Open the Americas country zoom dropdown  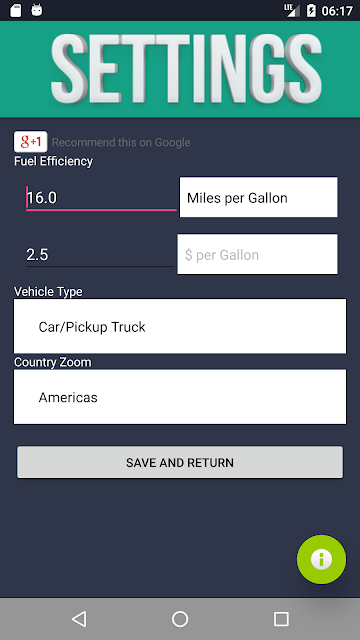click(x=180, y=397)
